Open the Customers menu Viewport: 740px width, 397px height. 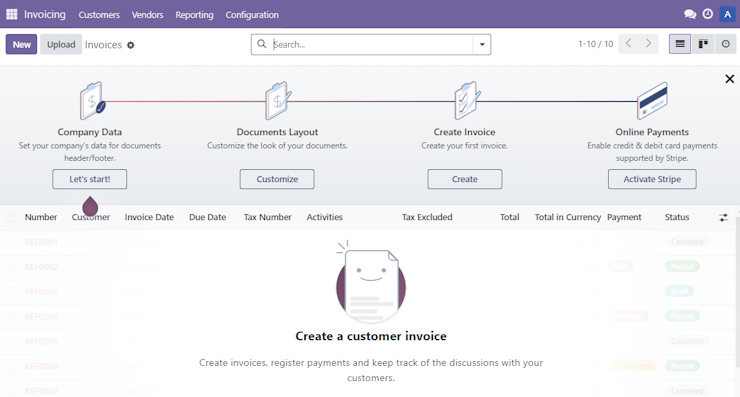coord(99,15)
